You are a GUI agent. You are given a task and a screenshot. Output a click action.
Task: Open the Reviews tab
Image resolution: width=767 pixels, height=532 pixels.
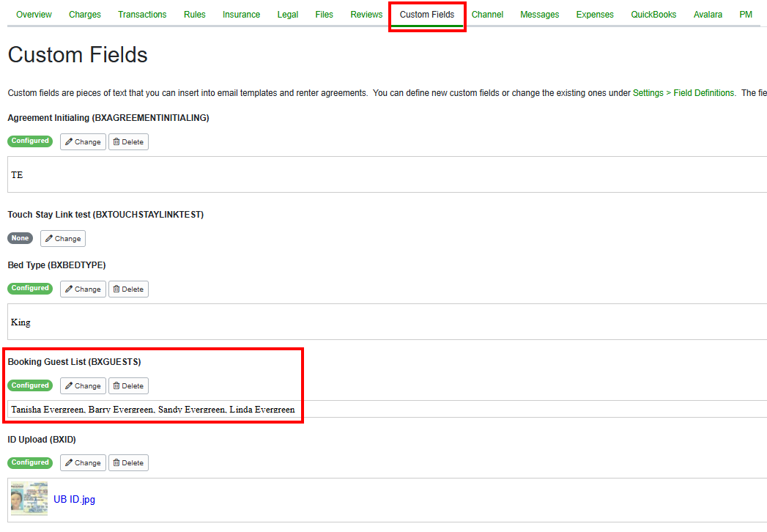366,14
